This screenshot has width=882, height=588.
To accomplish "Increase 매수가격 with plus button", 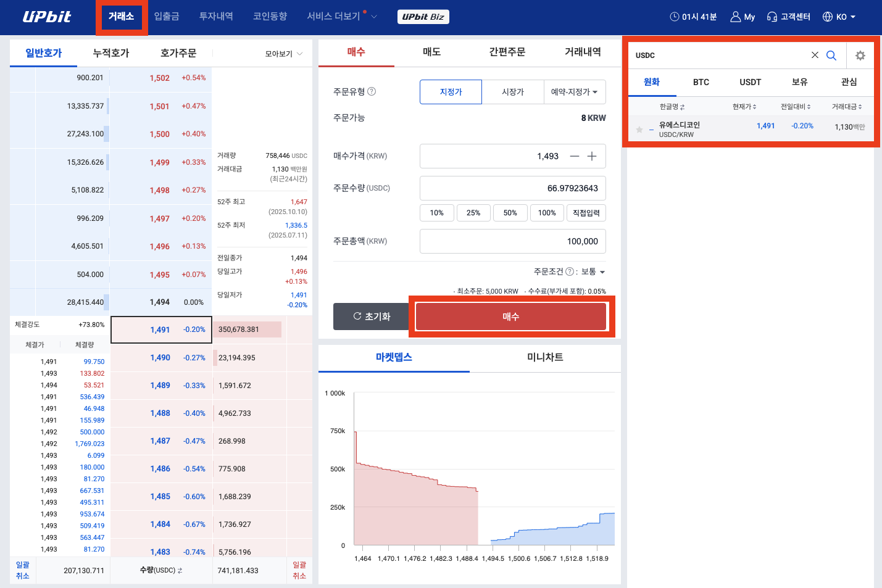I will 592,156.
